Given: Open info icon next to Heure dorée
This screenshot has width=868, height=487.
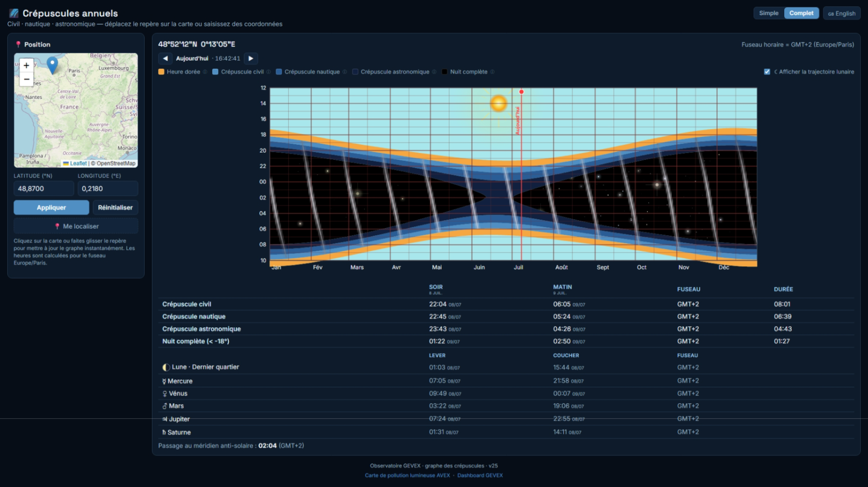Looking at the screenshot, I should [x=205, y=72].
